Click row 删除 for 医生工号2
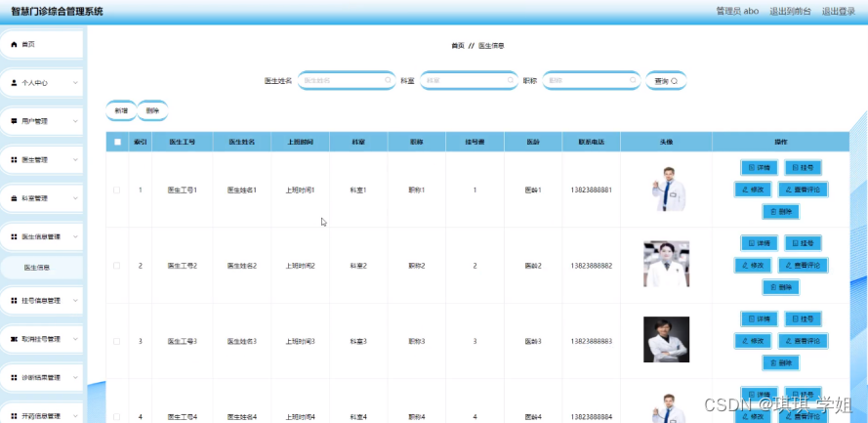This screenshot has height=423, width=868. [780, 287]
